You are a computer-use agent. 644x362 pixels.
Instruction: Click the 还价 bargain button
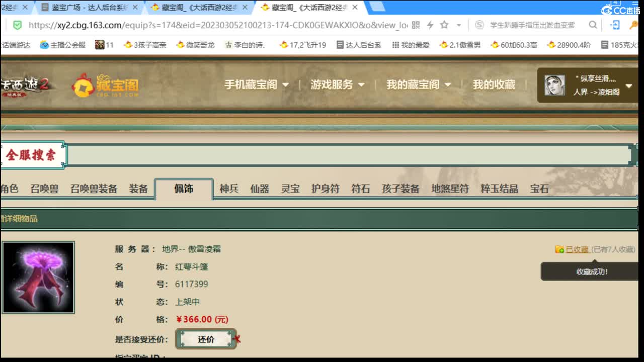pos(206,339)
